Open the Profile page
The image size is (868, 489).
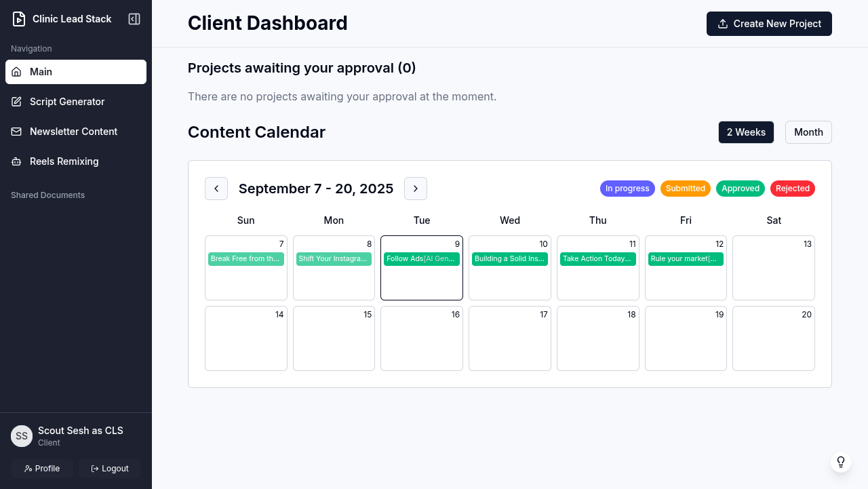pyautogui.click(x=42, y=469)
